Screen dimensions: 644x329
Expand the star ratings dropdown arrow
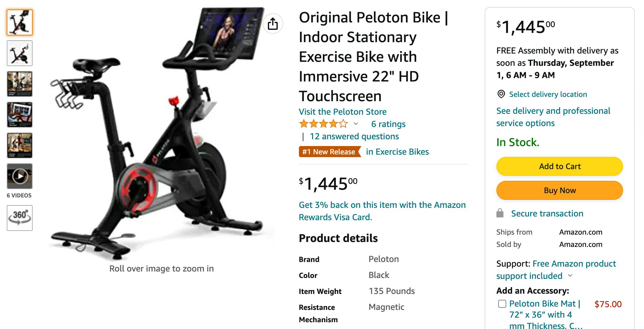coord(356,124)
